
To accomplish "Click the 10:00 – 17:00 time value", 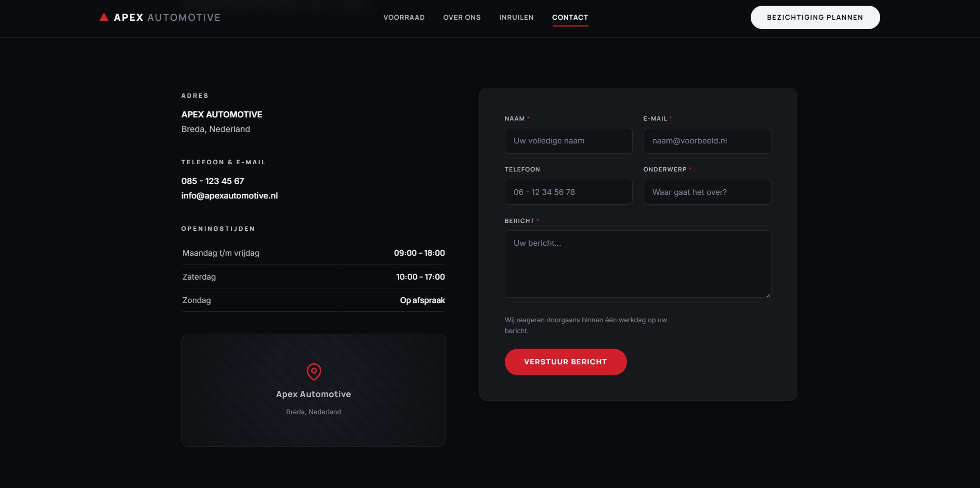I will tap(420, 277).
